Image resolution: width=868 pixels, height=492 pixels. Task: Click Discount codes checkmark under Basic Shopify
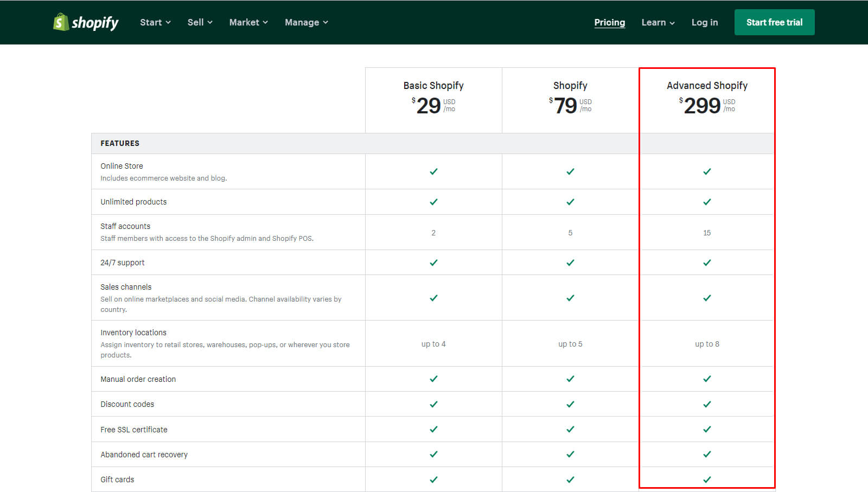(x=433, y=404)
